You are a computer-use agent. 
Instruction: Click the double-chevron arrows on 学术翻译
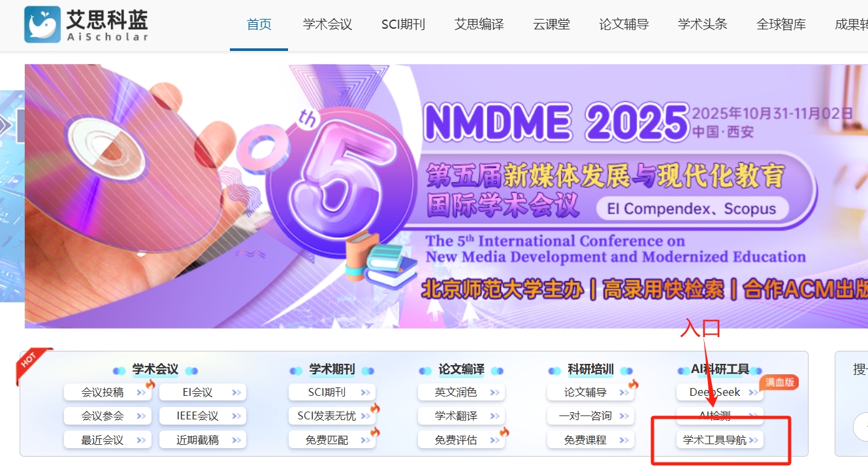click(496, 415)
